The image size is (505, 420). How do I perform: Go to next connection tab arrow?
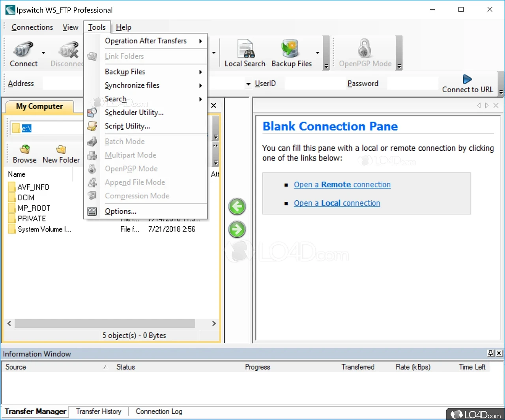487,105
